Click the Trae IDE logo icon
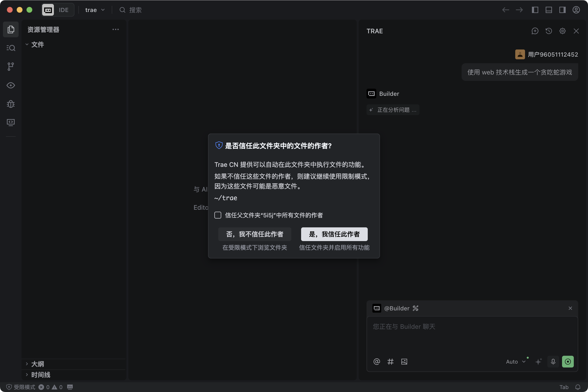Viewport: 588px width, 392px height. coord(48,10)
